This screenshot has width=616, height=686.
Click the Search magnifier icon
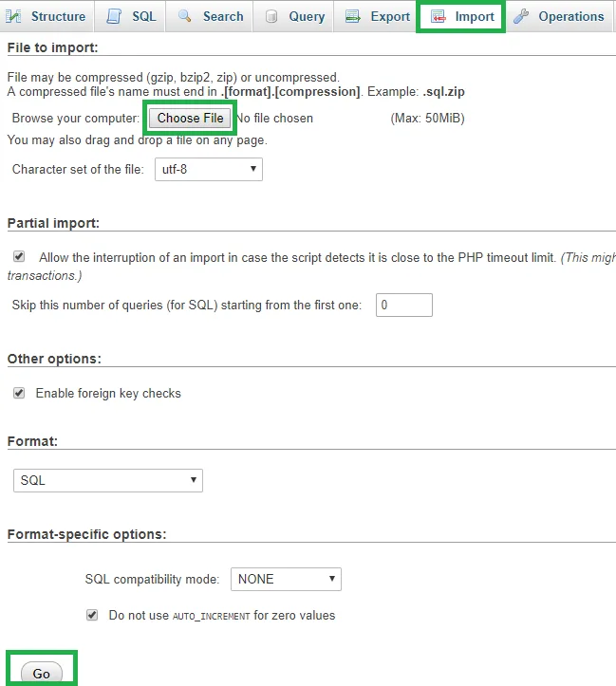(185, 16)
